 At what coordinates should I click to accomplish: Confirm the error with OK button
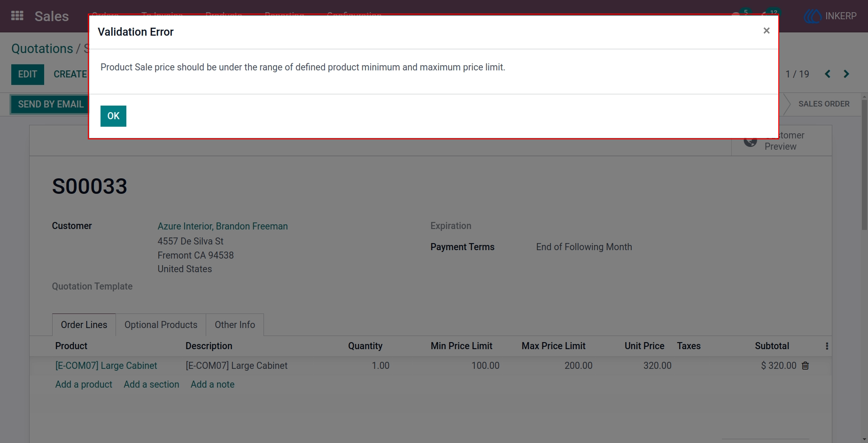[x=113, y=116]
